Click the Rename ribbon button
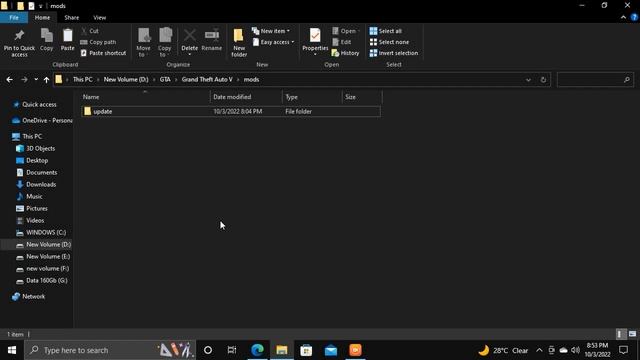640x360 pixels. coord(211,40)
